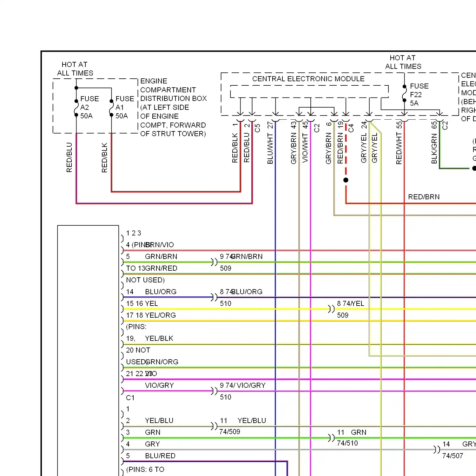
Task: Click the splice dot on dashed RED/BRN wire
Action: (346, 180)
